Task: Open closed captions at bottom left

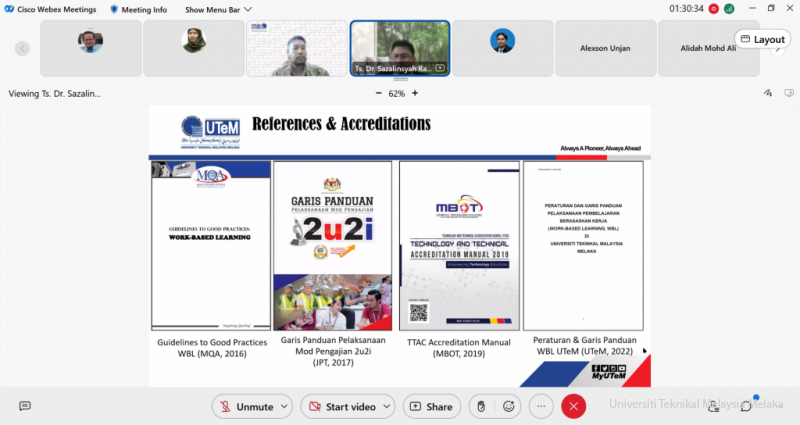Action: pos(25,406)
